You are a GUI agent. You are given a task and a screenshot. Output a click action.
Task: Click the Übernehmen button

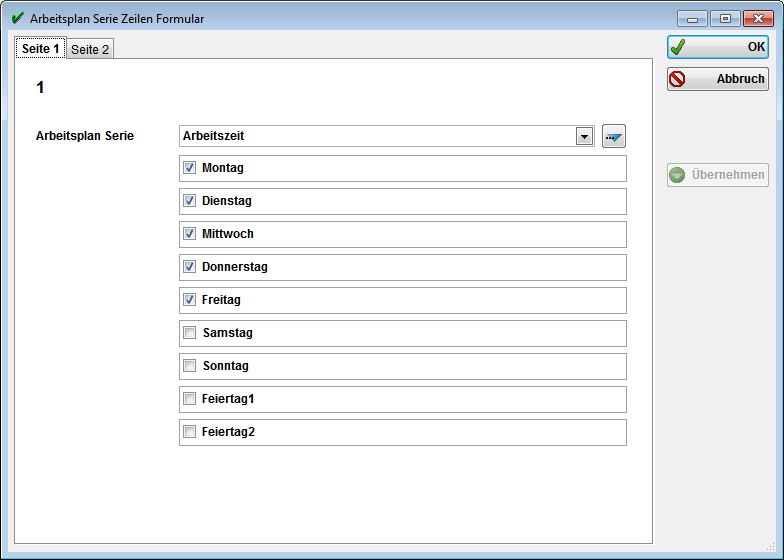point(718,175)
